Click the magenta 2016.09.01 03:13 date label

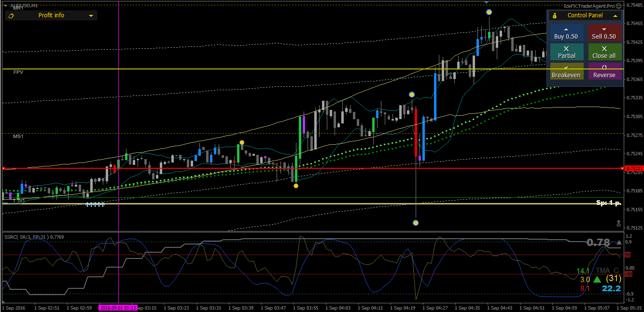pos(118,307)
